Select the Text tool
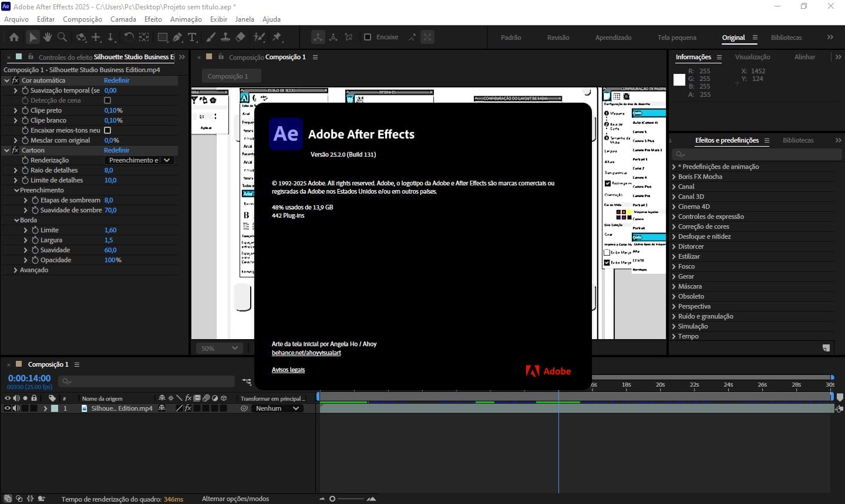Viewport: 845px width, 504px height. click(x=192, y=37)
